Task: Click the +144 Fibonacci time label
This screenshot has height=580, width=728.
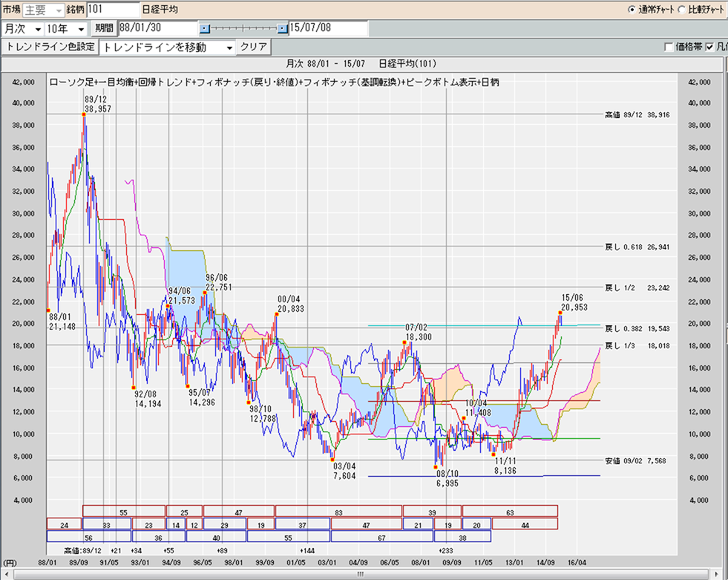Action: (307, 551)
